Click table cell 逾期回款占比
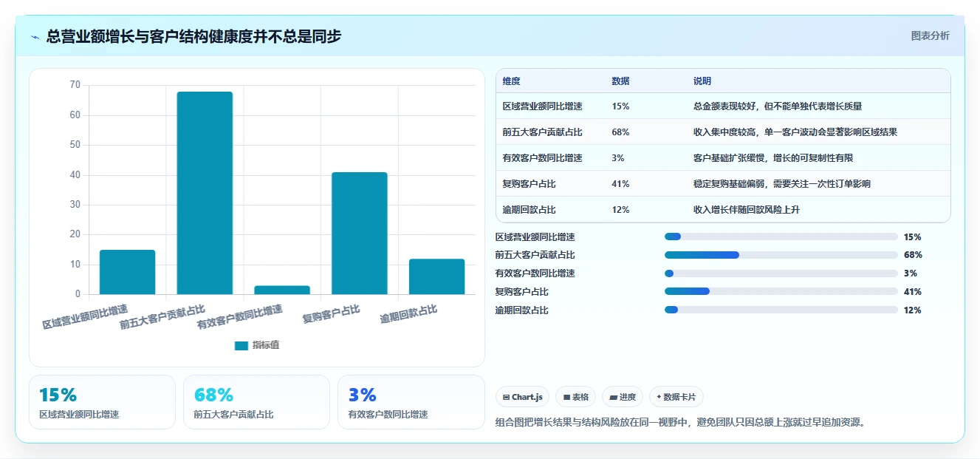Screen dimensions: 980x459 pyautogui.click(x=529, y=210)
